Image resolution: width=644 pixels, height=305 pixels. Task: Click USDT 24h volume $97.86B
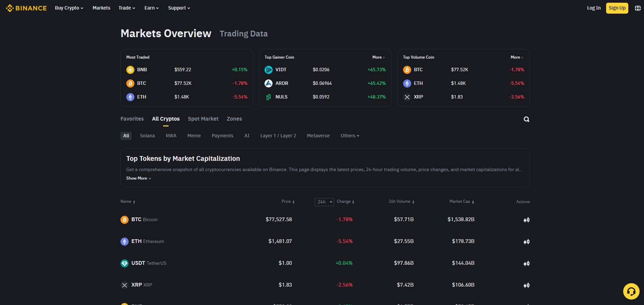click(x=404, y=263)
